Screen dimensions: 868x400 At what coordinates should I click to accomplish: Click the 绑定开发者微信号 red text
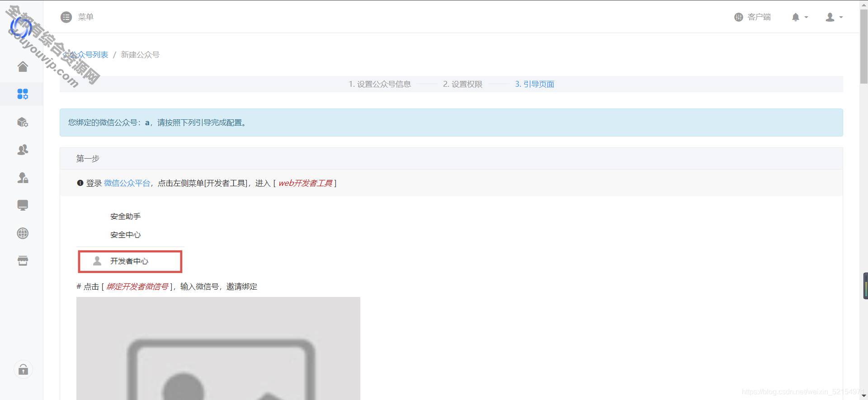[137, 287]
